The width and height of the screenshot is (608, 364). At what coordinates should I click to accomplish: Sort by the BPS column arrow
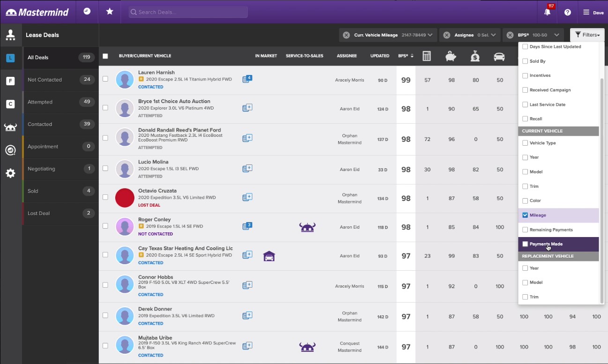click(x=412, y=56)
